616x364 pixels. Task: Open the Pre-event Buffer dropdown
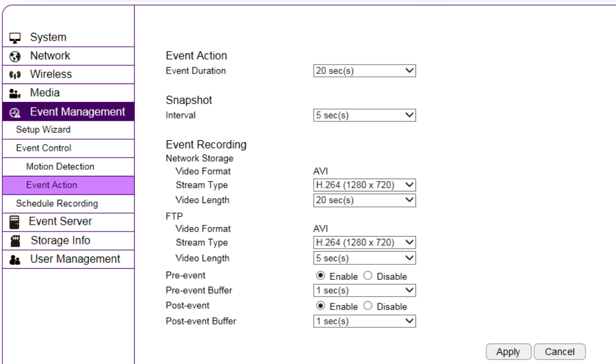click(x=365, y=291)
